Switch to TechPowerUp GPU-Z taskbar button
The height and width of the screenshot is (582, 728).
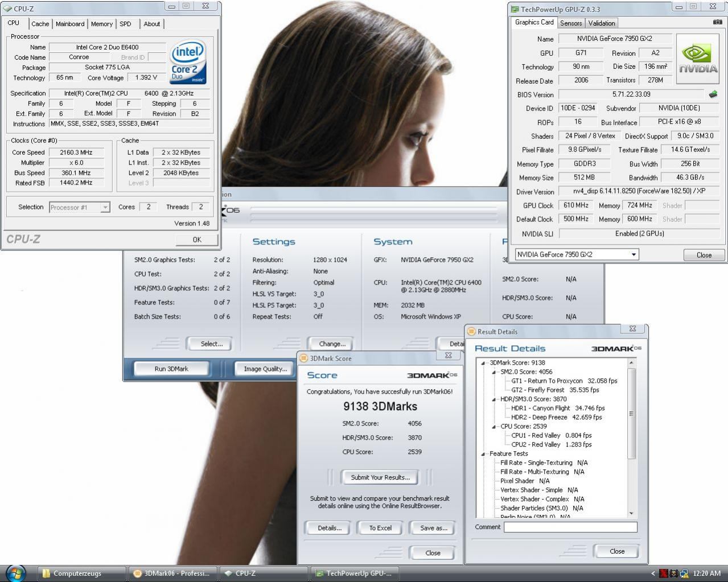(x=354, y=573)
